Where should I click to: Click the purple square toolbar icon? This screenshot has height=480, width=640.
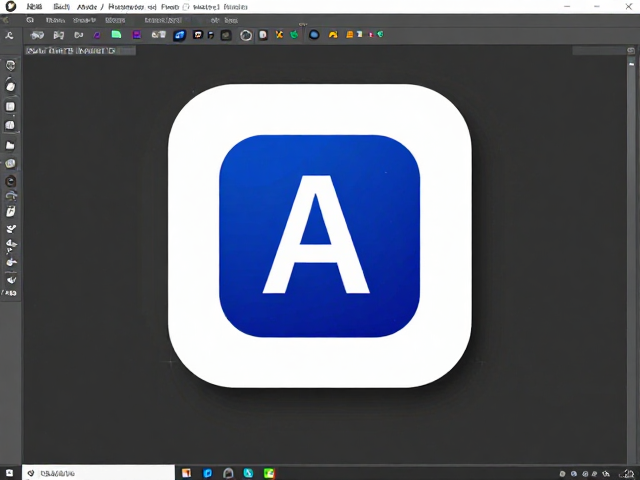point(137,35)
